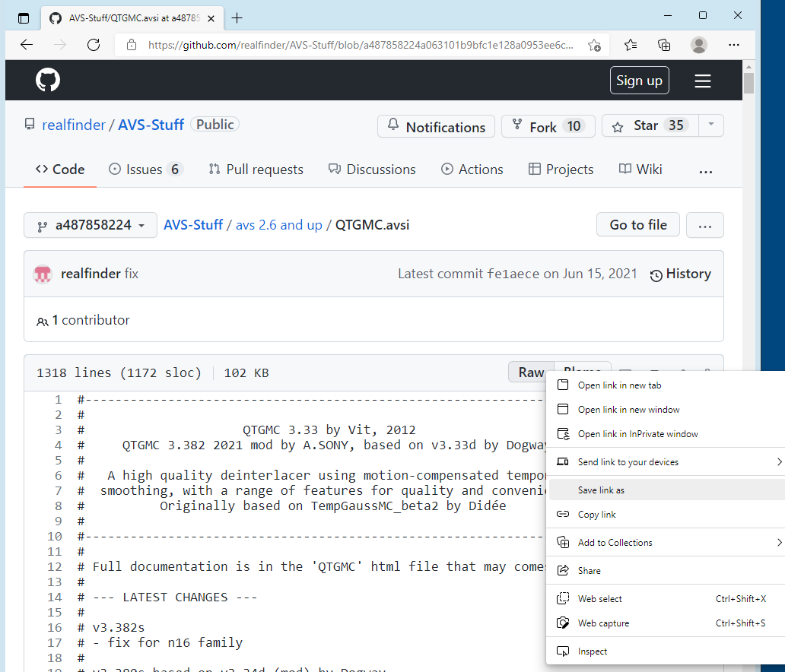Click the page vertical scrollbar thumb
The height and width of the screenshot is (672, 785).
748,83
